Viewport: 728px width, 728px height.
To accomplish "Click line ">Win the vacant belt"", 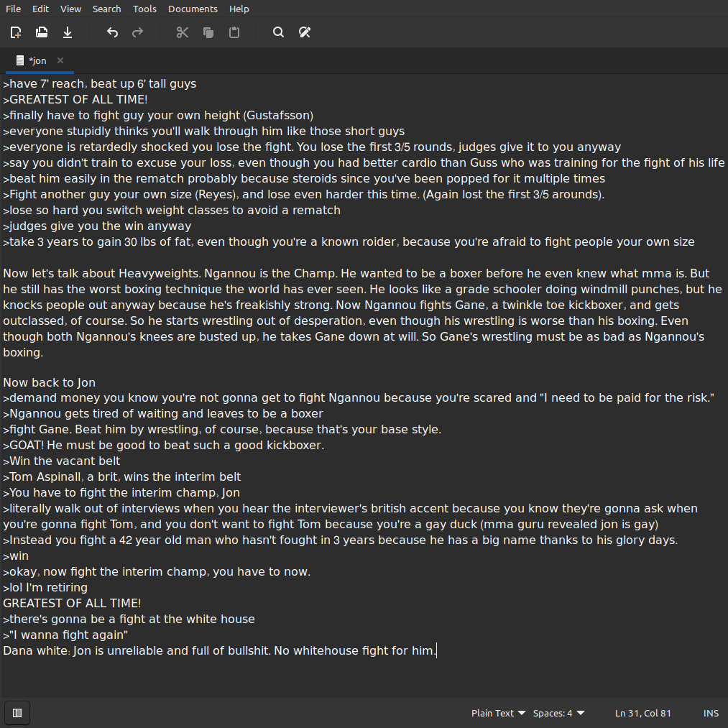I will pos(62,461).
